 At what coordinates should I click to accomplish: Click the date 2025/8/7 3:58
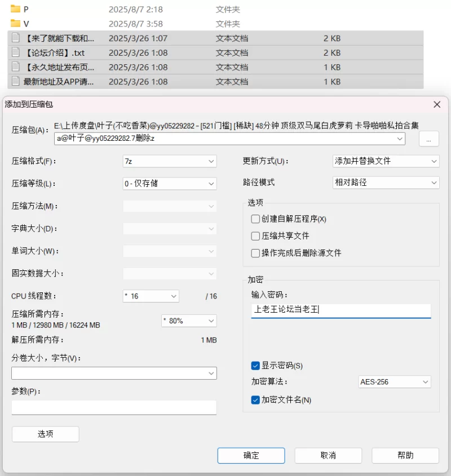136,24
